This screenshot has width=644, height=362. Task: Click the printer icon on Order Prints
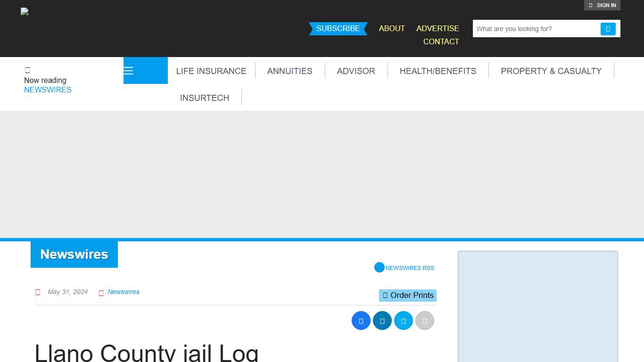[385, 295]
